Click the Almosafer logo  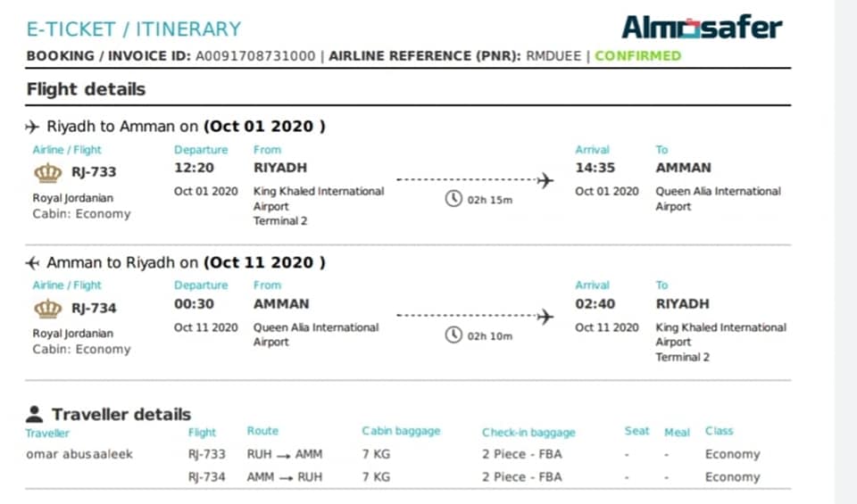tap(702, 27)
